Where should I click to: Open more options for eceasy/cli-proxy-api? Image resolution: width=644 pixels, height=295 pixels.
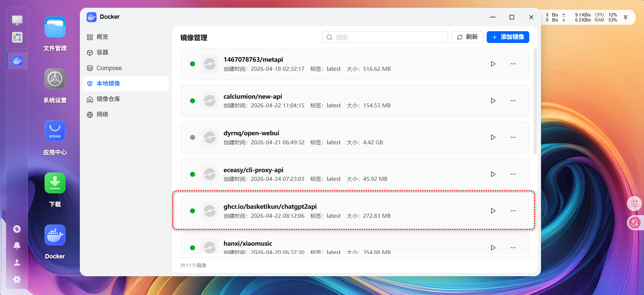513,174
